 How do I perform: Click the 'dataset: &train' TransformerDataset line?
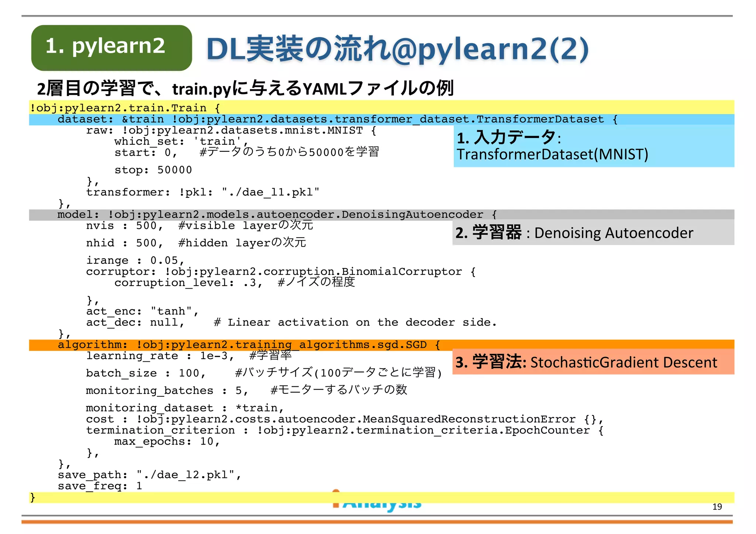point(337,119)
